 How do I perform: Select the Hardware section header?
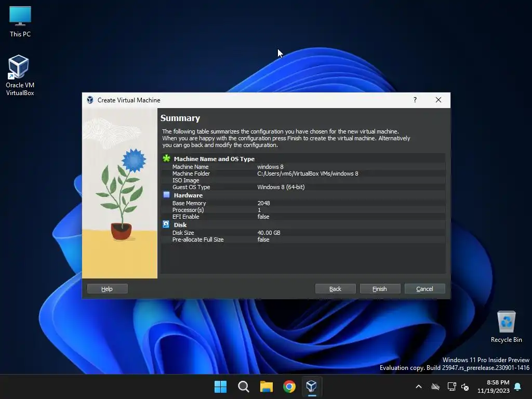303,195
